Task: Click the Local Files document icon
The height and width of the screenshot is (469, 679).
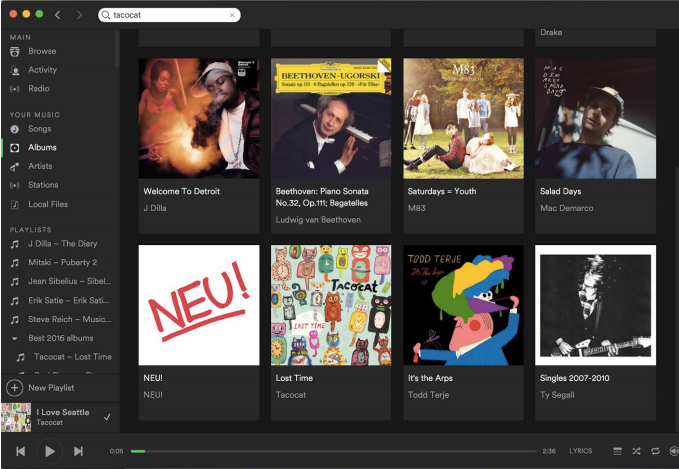Action: coord(15,204)
